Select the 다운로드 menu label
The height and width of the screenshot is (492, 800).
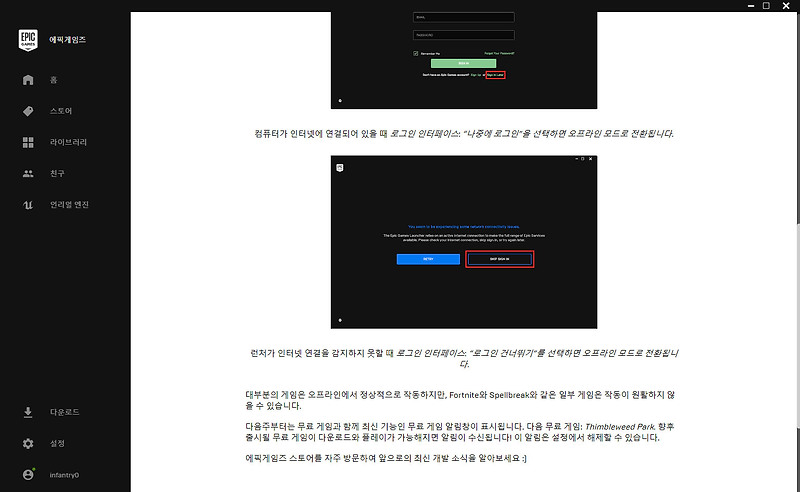[64, 412]
